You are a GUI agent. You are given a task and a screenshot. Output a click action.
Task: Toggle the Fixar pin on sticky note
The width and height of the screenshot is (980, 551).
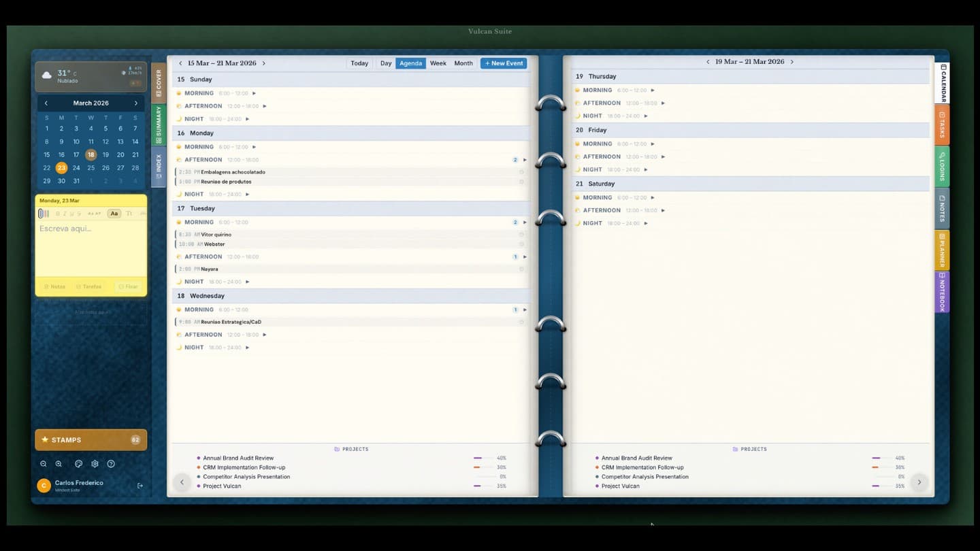(x=129, y=286)
